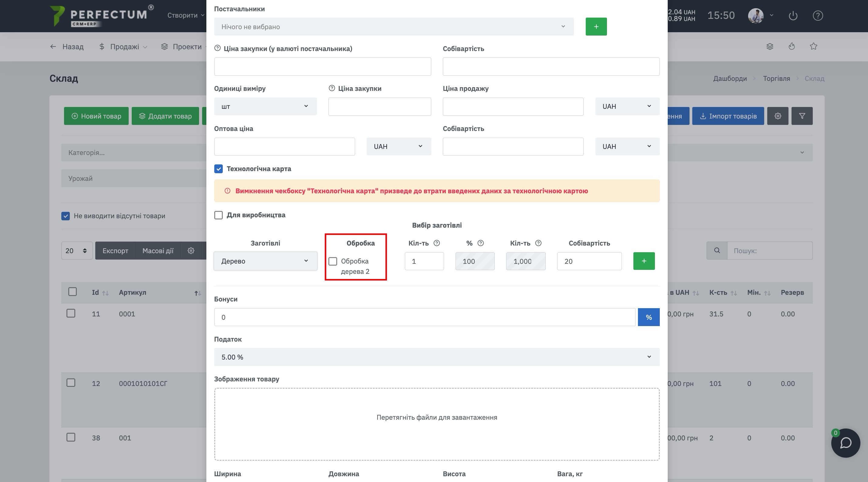
Task: Enable the Для виробництва checkbox
Action: click(x=218, y=215)
